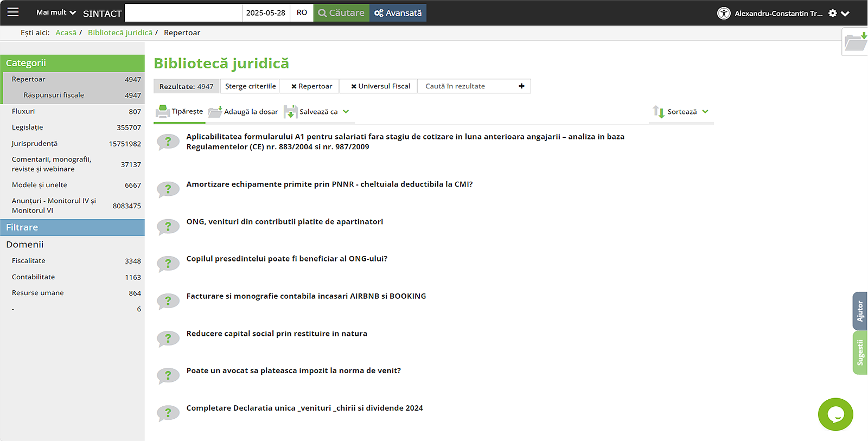868x441 pixels.
Task: Select Anunțuri - Monitorul IV category
Action: click(x=73, y=206)
